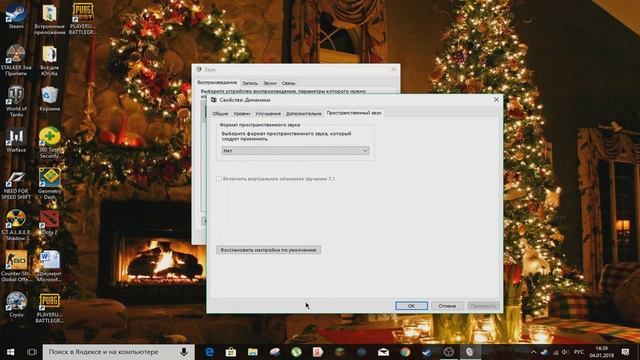640x360 pixels.
Task: Open the Chrome taskbar icon
Action: coord(405,352)
